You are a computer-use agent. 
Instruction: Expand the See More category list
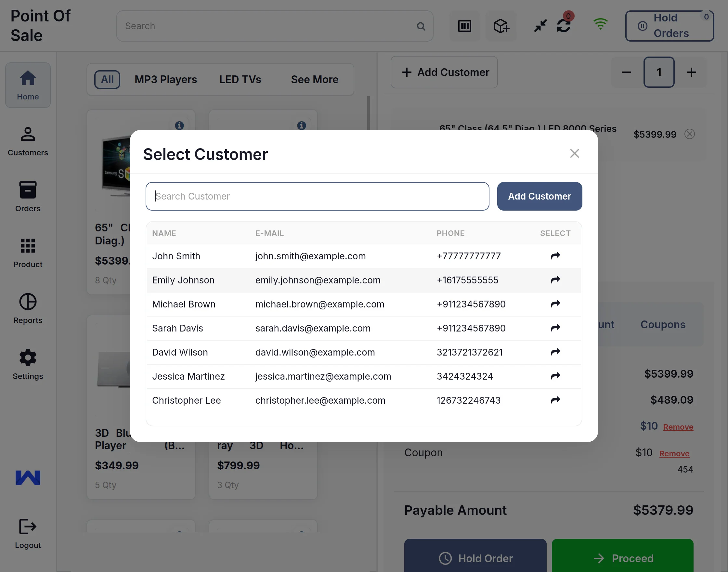coord(315,79)
